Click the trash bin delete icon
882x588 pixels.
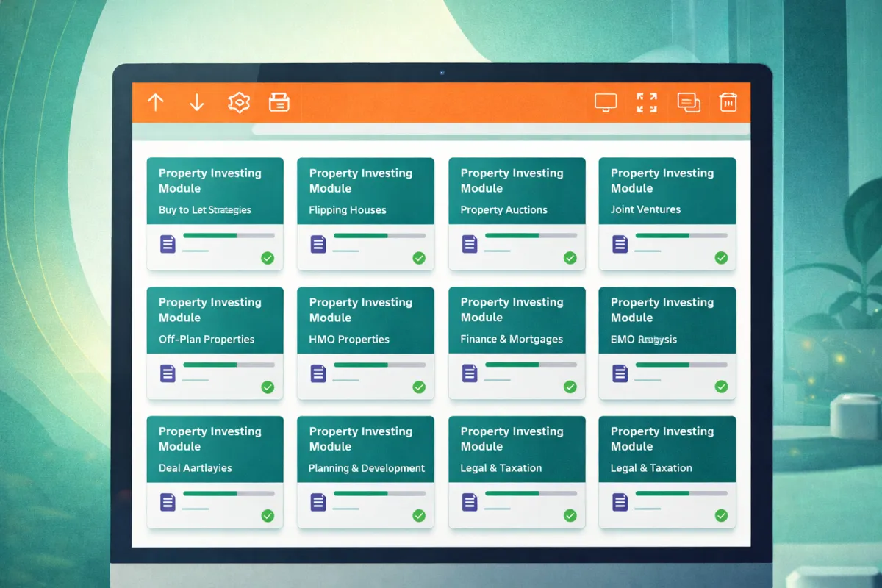pos(728,102)
